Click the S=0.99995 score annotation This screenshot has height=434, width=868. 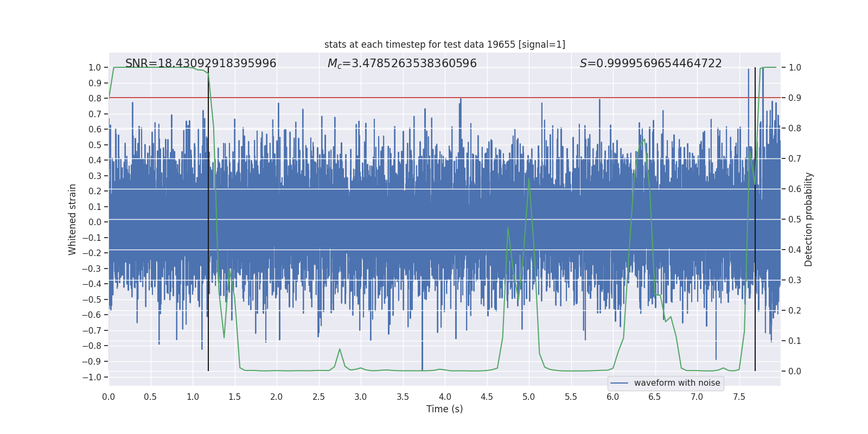650,63
